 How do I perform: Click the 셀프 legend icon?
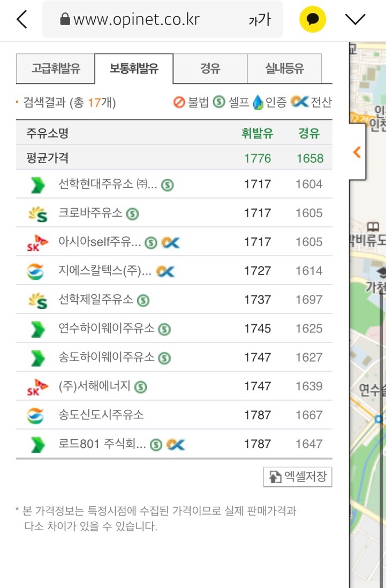pyautogui.click(x=219, y=102)
